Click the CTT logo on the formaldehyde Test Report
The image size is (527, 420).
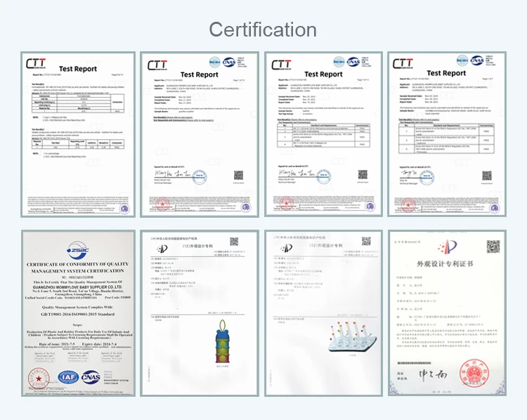pyautogui.click(x=36, y=63)
